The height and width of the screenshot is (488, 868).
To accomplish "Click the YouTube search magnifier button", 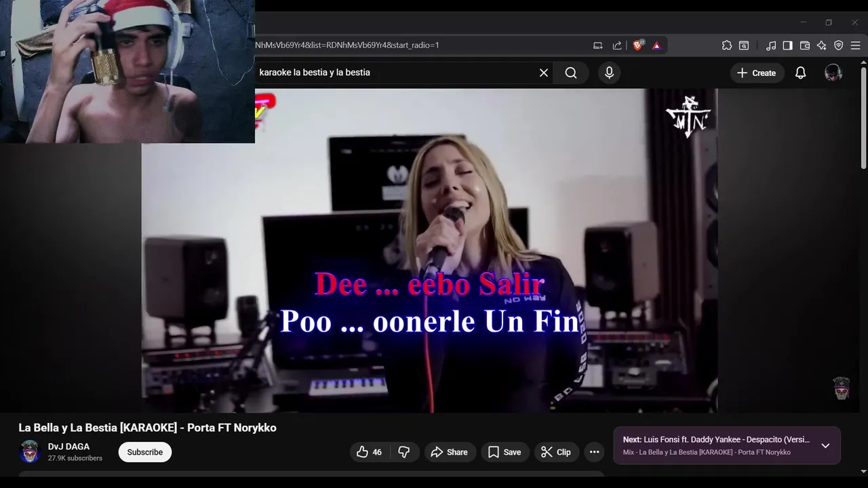I will click(571, 73).
